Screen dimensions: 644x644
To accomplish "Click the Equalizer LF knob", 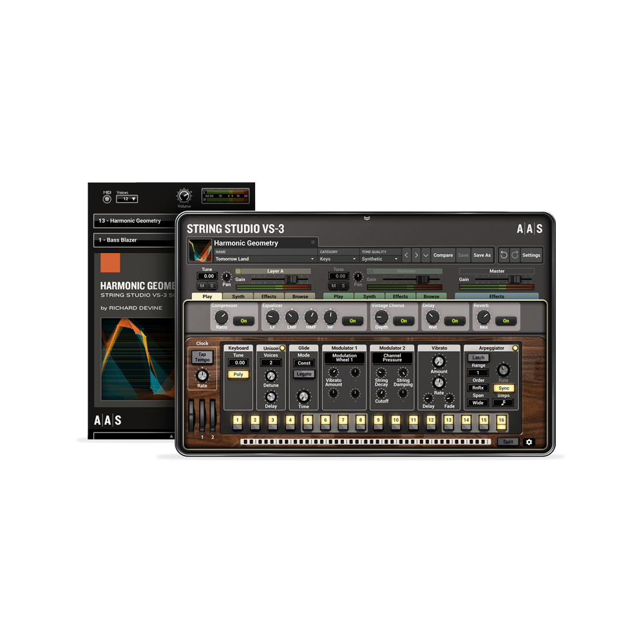I will pyautogui.click(x=272, y=317).
